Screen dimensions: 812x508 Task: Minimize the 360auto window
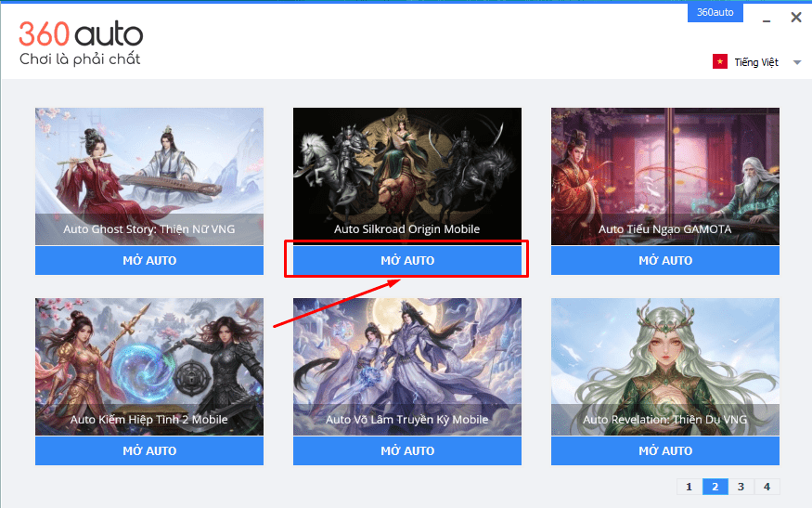(767, 19)
